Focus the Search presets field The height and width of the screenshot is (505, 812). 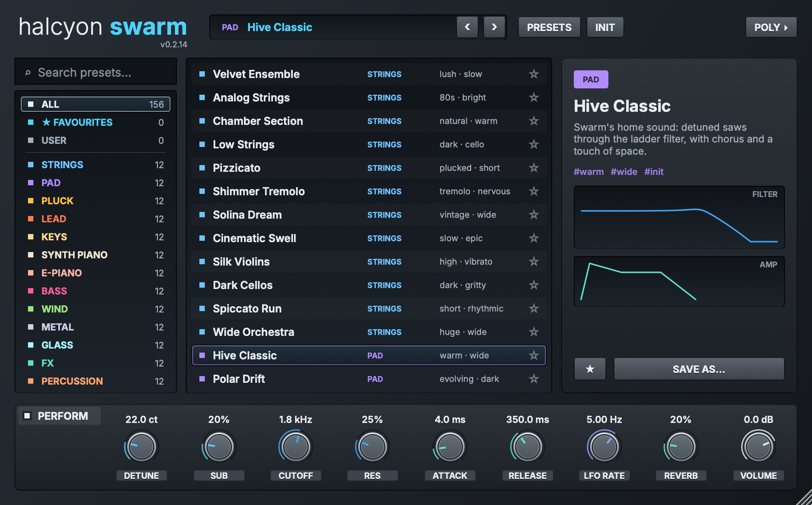click(96, 72)
